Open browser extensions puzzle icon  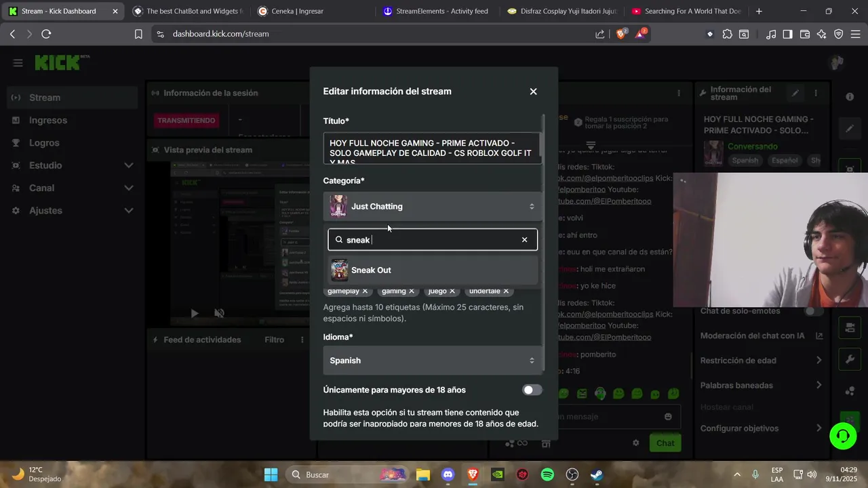pos(727,34)
